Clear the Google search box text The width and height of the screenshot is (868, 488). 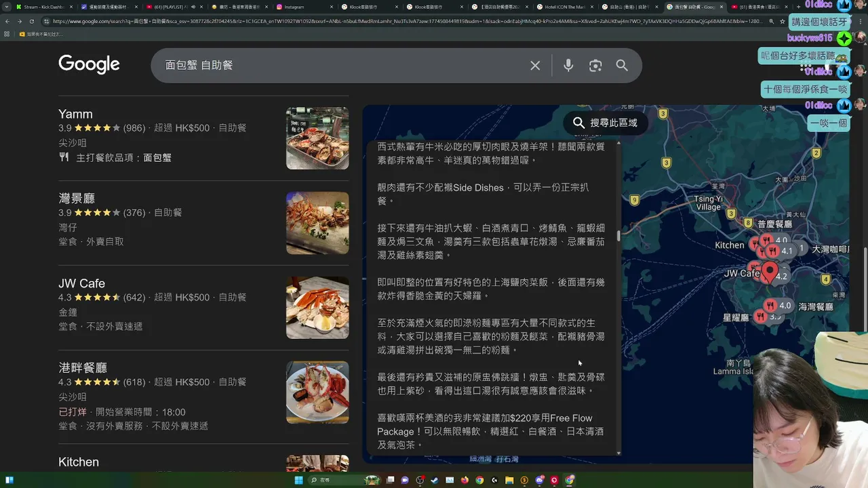point(535,66)
